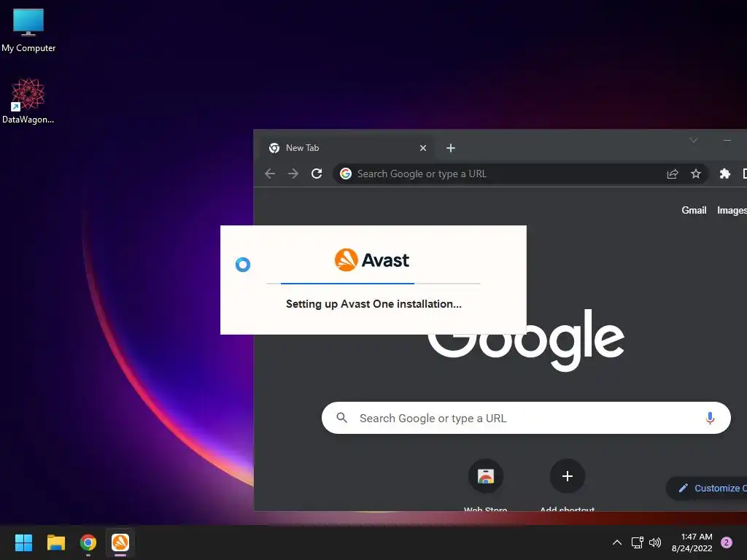Screen dimensions: 747x560
Task: Click 'Setting up Avast One installation...' text
Action: 373,304
